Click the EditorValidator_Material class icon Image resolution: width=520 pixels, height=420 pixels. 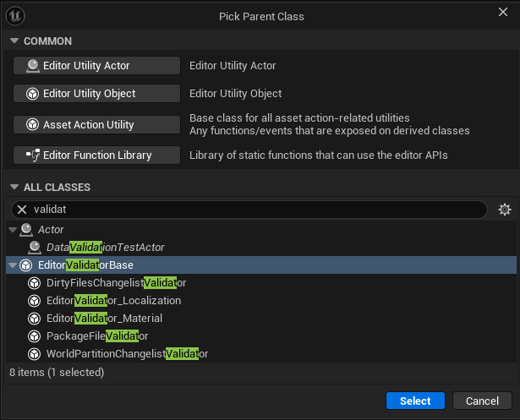pos(35,319)
